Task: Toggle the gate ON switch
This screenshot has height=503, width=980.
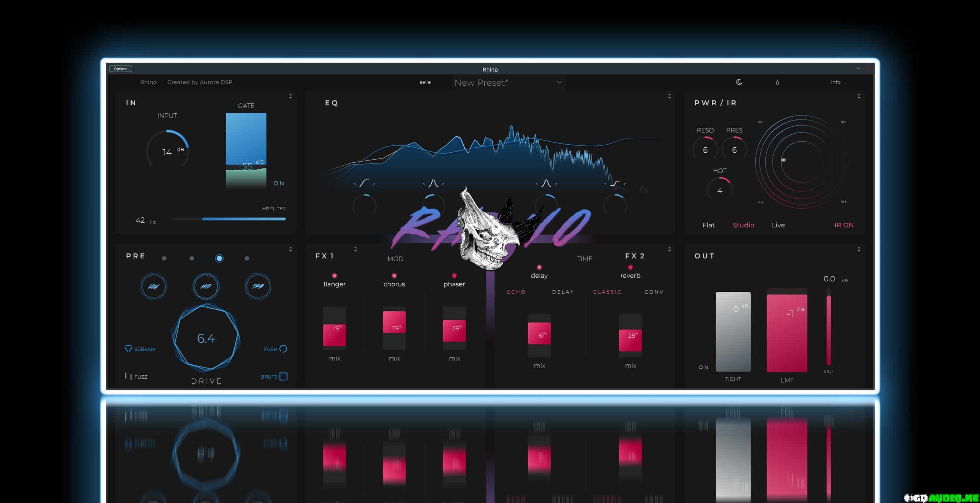Action: point(279,183)
